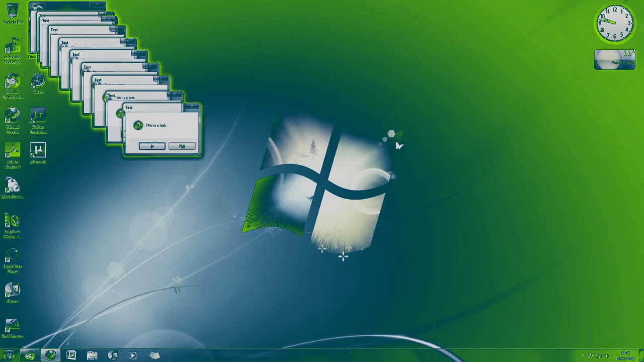Screen dimensions: 644x362
Task: Launch QuickTime Player desktop shortcut
Action: 13,261
